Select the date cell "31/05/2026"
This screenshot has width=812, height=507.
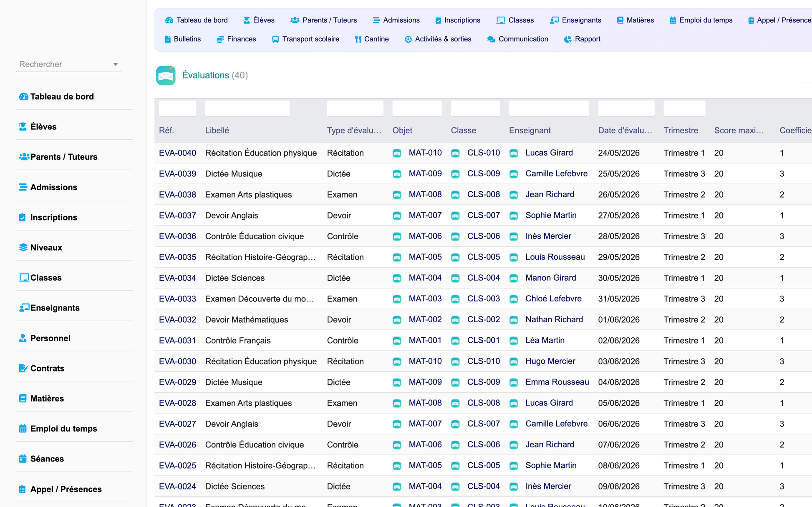[619, 299]
